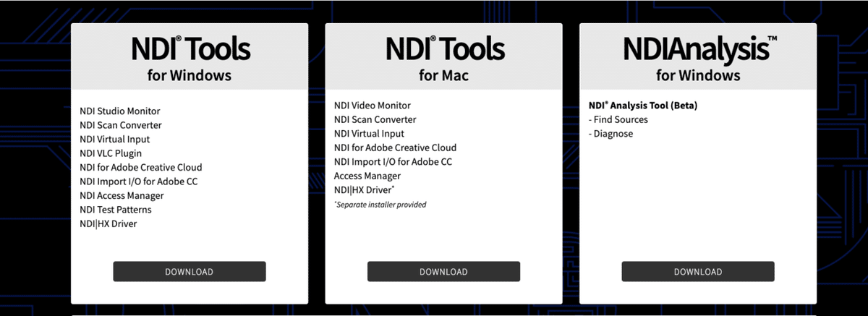
Task: Click the NDI Tools for Windows heading
Action: 190,59
